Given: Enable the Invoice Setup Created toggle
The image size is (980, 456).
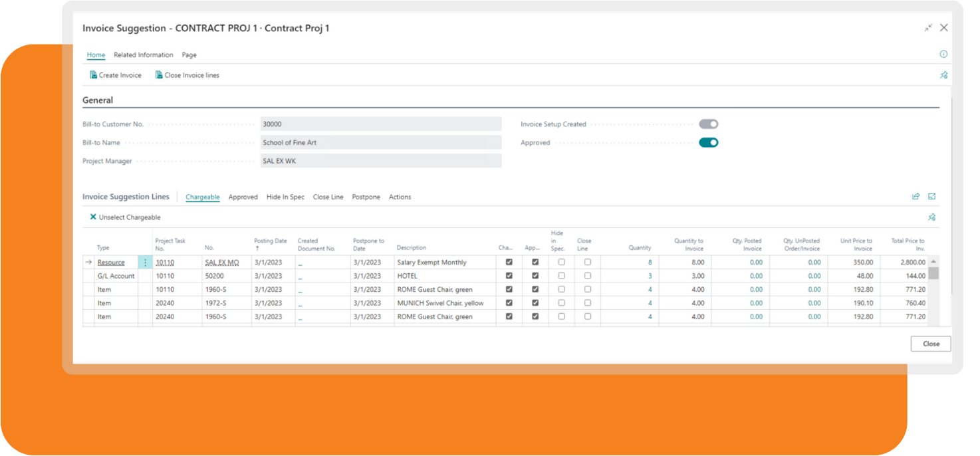Looking at the screenshot, I should pyautogui.click(x=708, y=124).
